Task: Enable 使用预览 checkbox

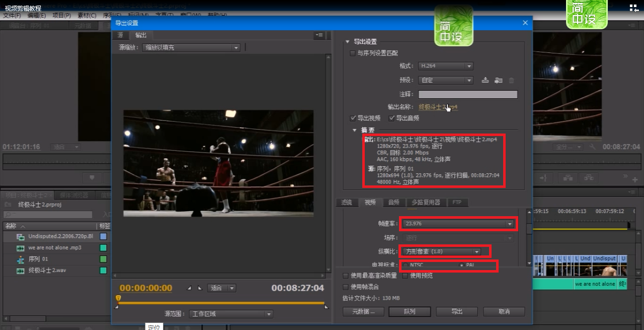Action: tap(405, 276)
